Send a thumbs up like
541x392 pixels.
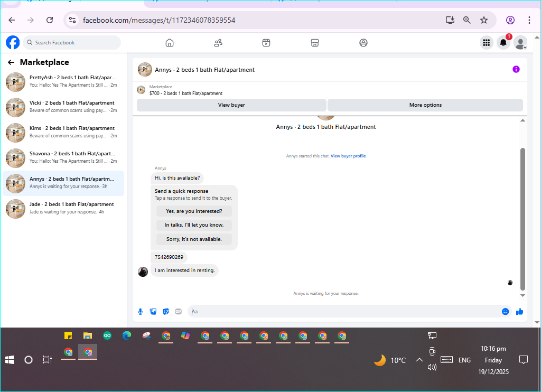[520, 312]
